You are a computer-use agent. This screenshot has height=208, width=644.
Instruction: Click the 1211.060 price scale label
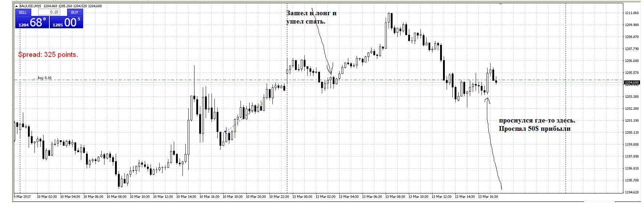point(632,13)
